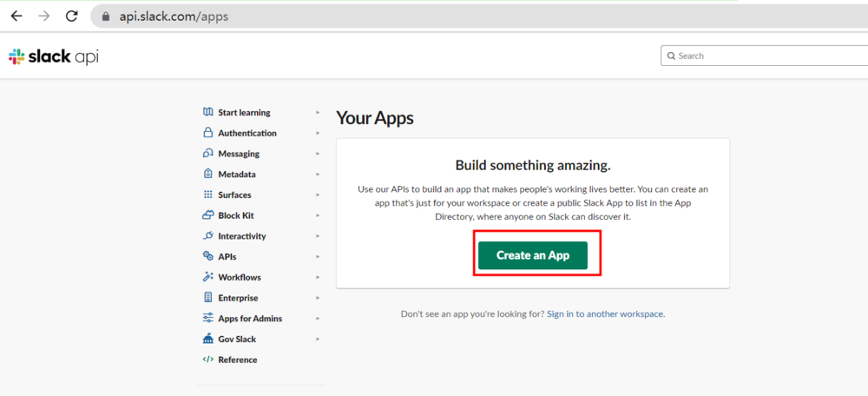Click the padlock site security icon
Viewport: 868px width, 396px height.
pos(107,16)
